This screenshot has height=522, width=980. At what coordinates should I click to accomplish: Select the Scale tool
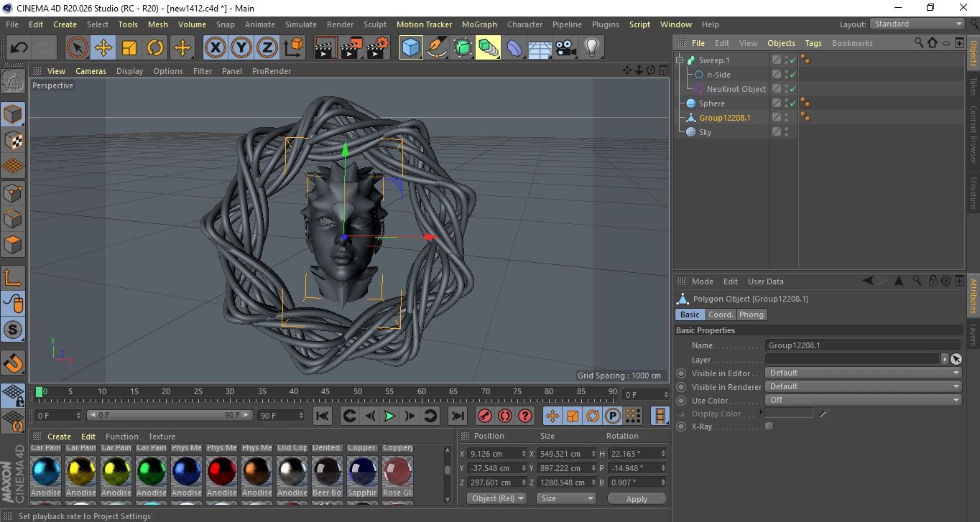click(129, 48)
